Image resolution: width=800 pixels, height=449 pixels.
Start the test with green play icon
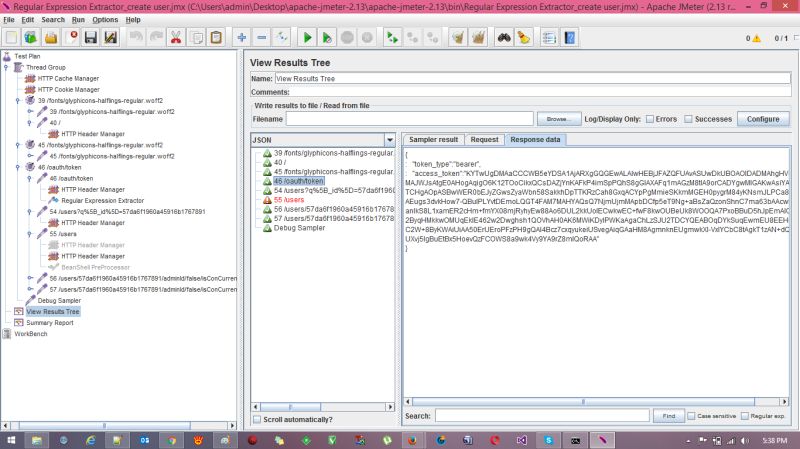[x=307, y=37]
